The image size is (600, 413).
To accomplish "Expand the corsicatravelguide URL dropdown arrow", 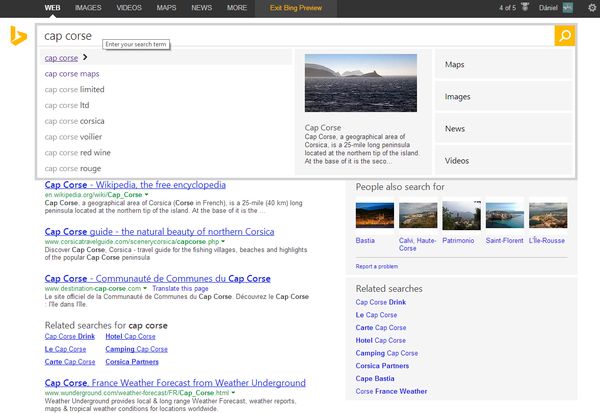I will pos(223,242).
